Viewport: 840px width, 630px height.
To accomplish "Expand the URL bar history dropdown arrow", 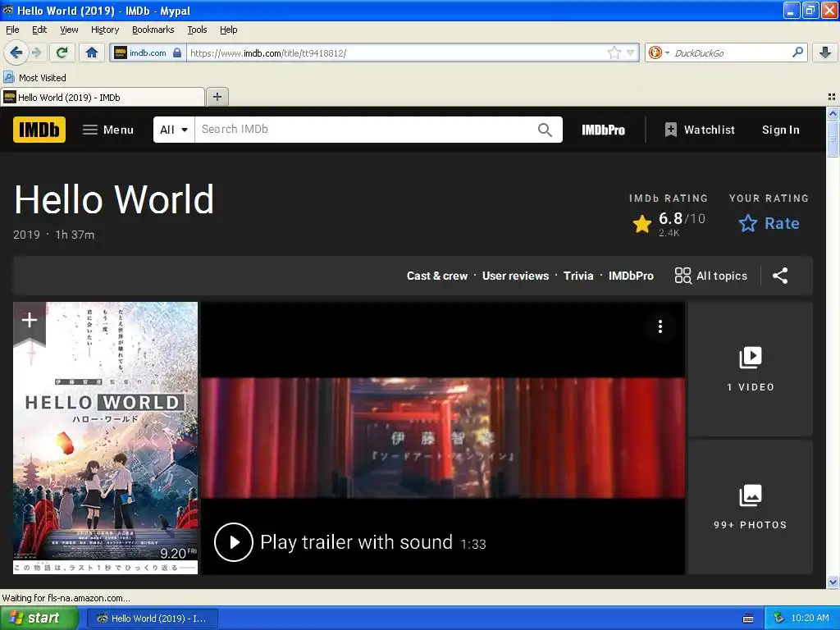I will (631, 52).
